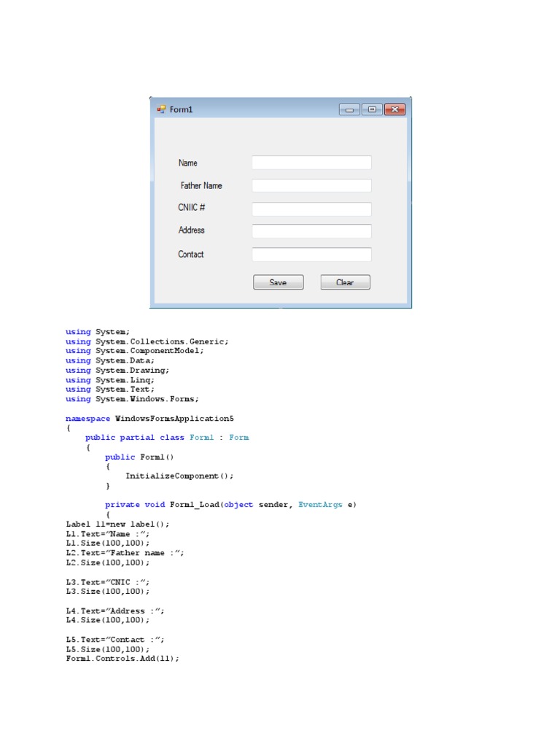The width and height of the screenshot is (560, 747).
Task: Click the 'public partial class Form1 : Form' line
Action: click(x=167, y=438)
